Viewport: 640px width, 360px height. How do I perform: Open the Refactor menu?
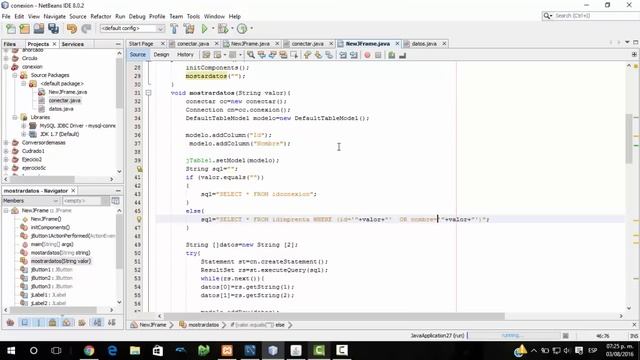[101, 16]
